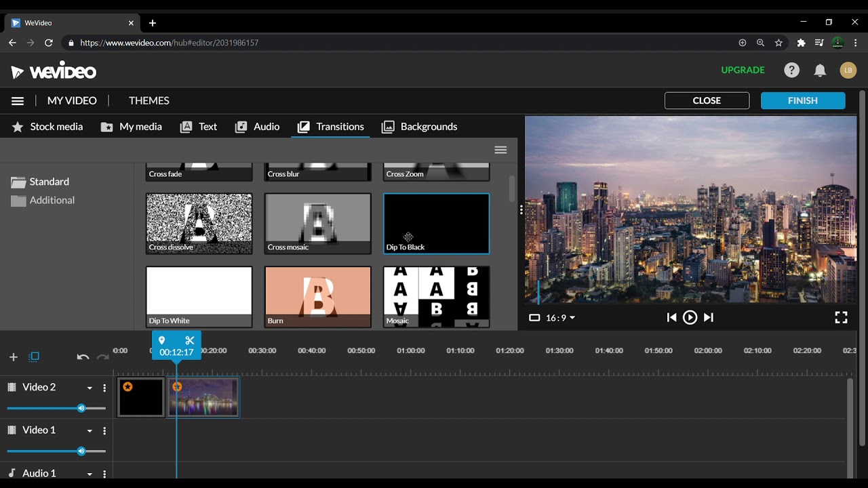The image size is (868, 488).
Task: Select the city skyline clip on timeline
Action: tap(203, 397)
